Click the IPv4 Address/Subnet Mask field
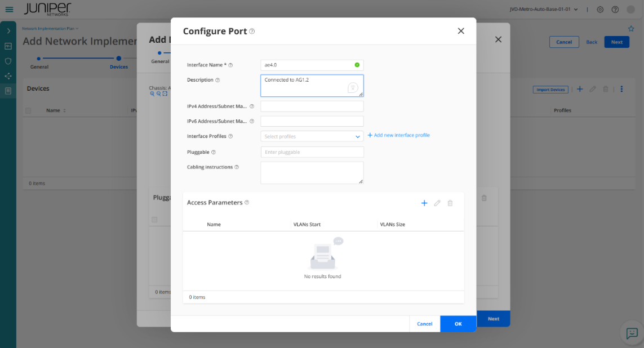Image resolution: width=644 pixels, height=348 pixels. click(312, 106)
